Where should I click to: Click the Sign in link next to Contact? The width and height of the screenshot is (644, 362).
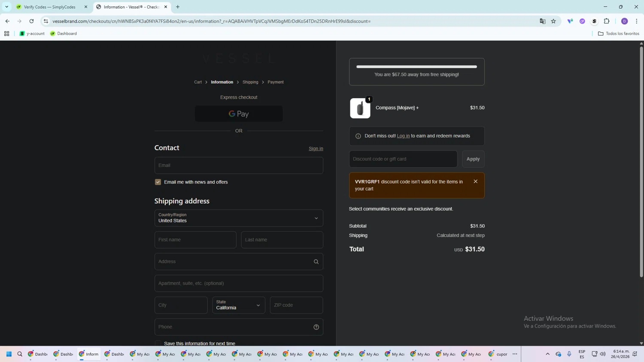[316, 149]
